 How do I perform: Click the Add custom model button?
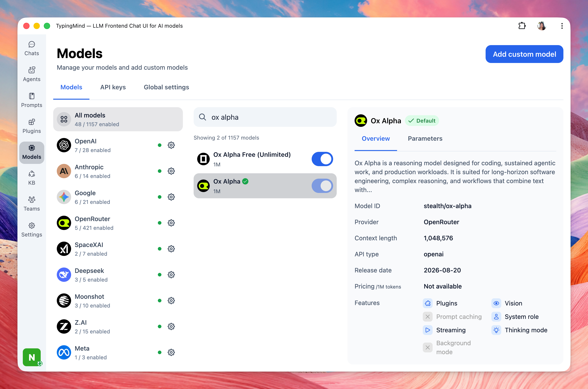(524, 54)
